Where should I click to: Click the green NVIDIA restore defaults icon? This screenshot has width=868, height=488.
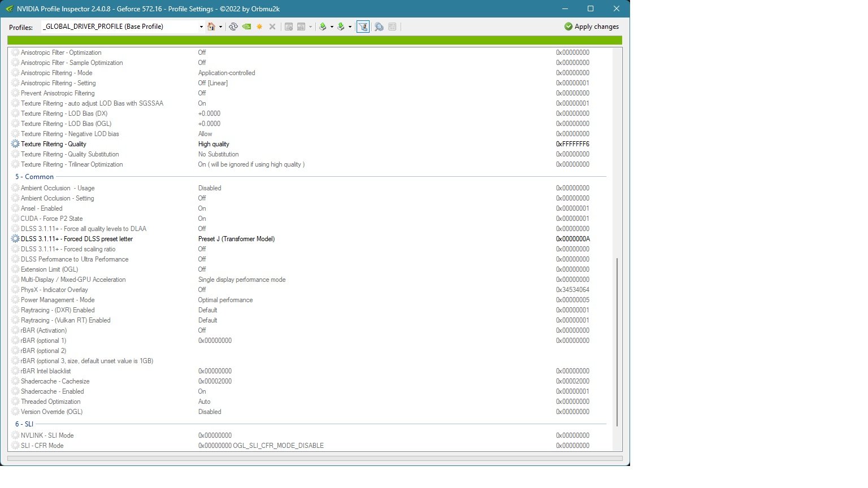[x=247, y=27]
